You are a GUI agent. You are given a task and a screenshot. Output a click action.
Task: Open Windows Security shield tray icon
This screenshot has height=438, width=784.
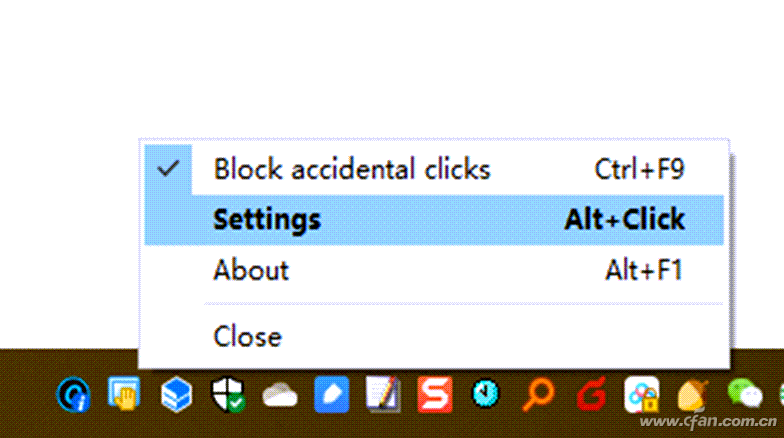coord(228,394)
